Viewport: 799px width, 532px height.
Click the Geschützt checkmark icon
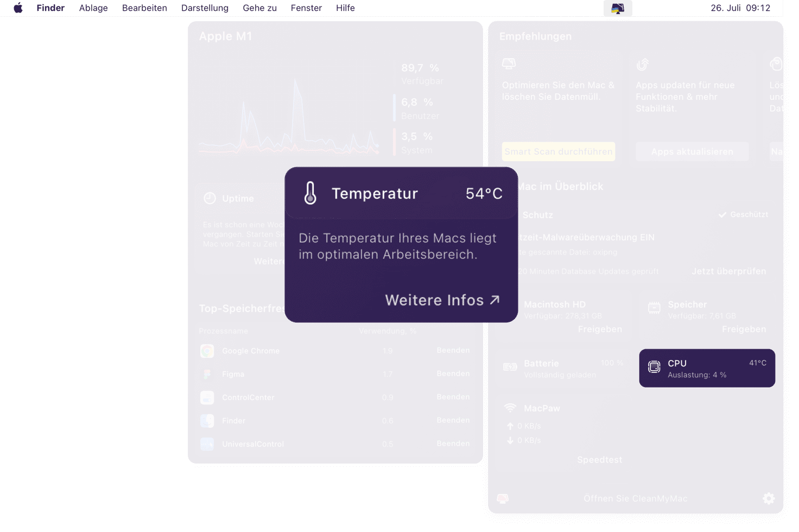coord(722,215)
